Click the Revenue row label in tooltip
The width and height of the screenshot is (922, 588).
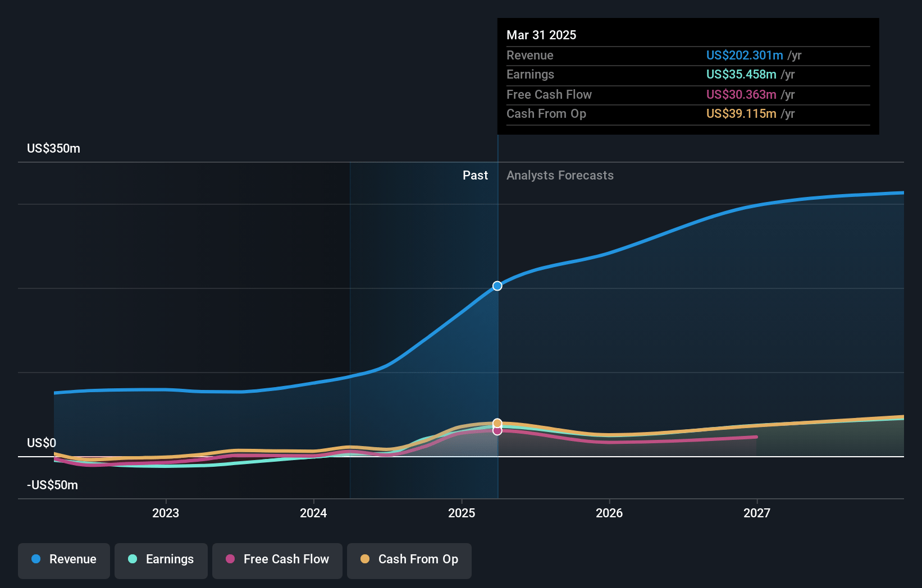coord(530,55)
